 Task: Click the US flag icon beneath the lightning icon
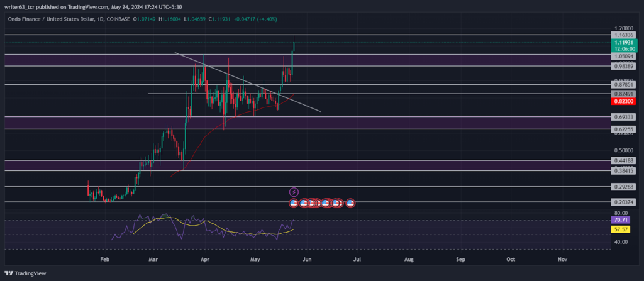pos(294,202)
